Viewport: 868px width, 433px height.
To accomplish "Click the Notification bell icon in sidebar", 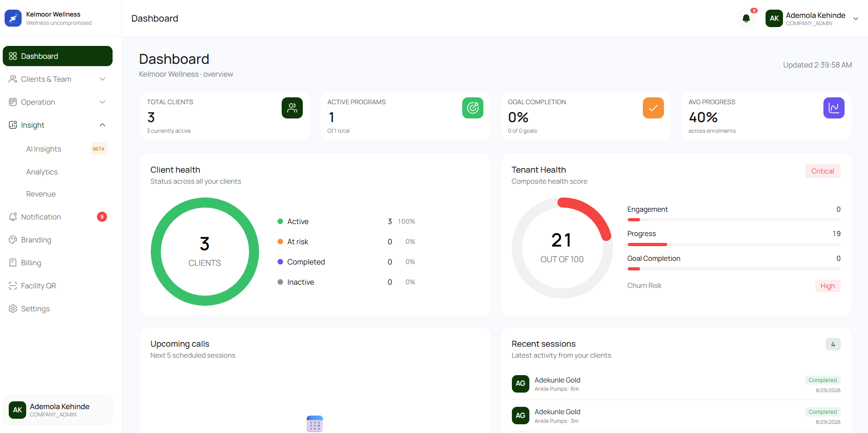I will point(13,217).
